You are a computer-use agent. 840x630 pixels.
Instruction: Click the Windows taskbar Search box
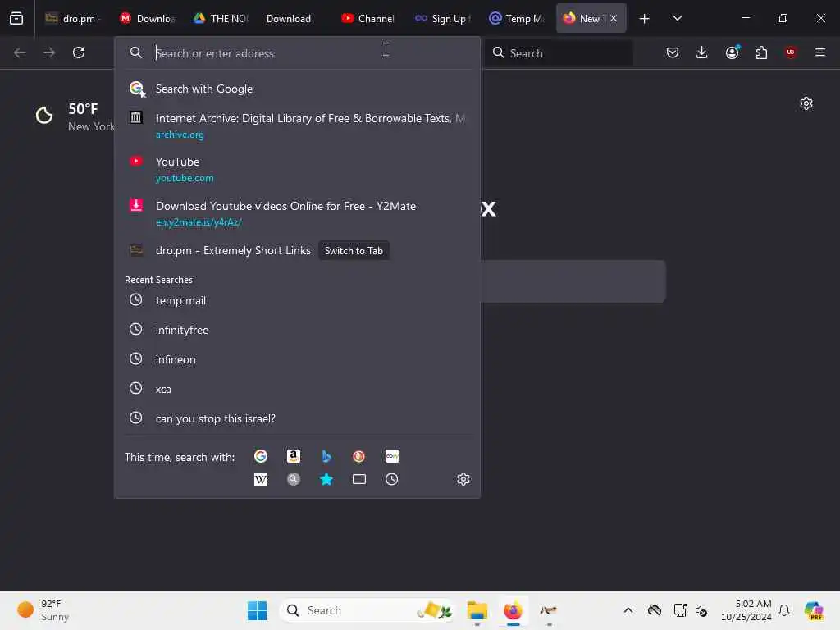(367, 610)
